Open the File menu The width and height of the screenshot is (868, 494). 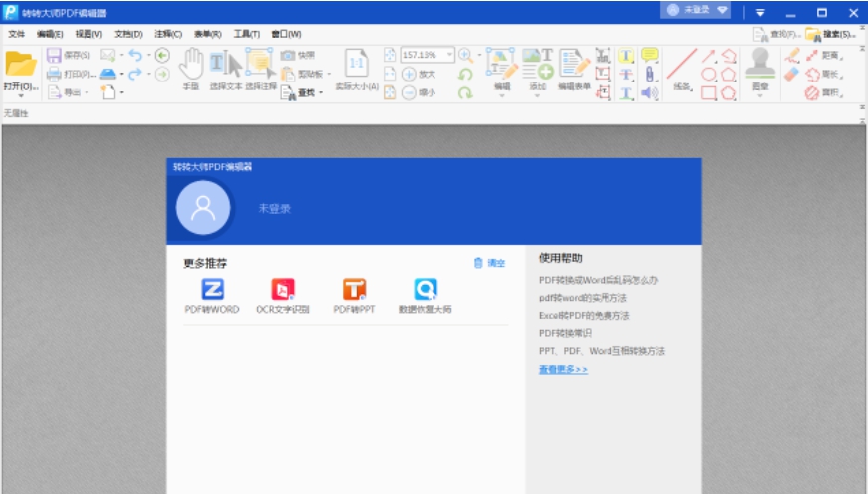pos(17,34)
